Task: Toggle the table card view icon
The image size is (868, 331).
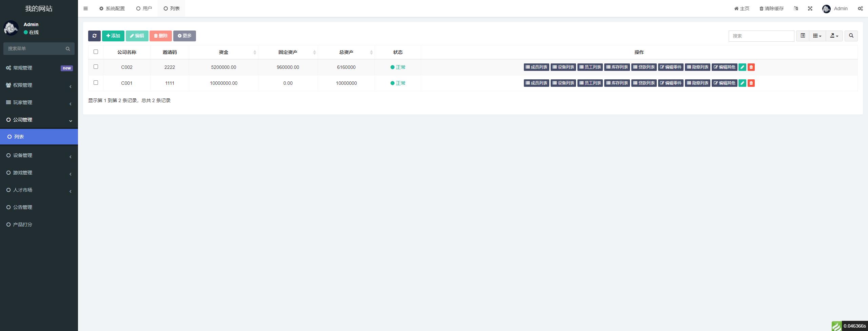Action: pos(803,36)
